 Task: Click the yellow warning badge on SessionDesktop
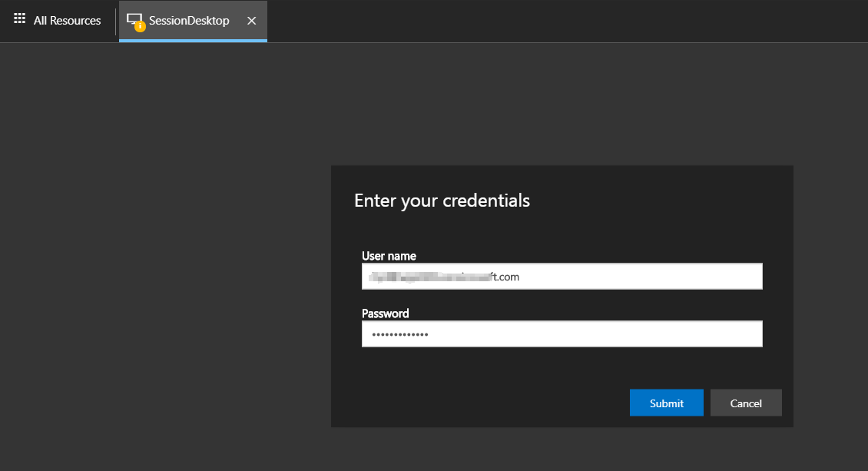(x=140, y=26)
